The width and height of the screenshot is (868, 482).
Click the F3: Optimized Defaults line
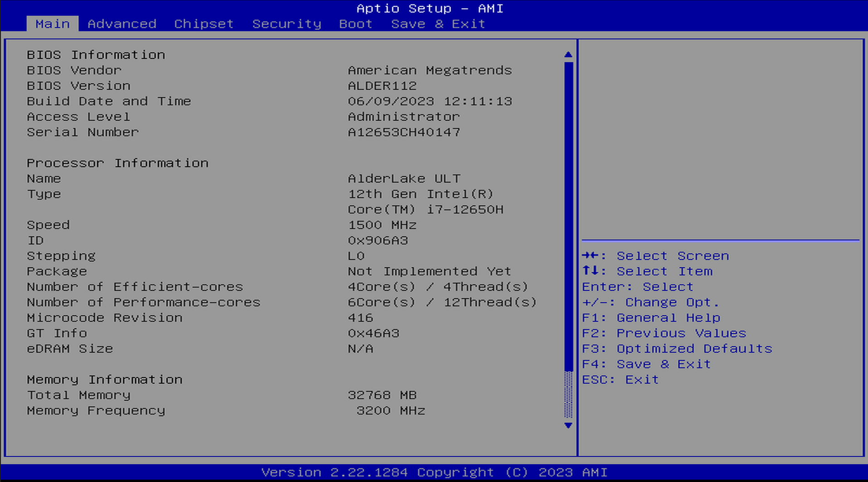coord(677,349)
